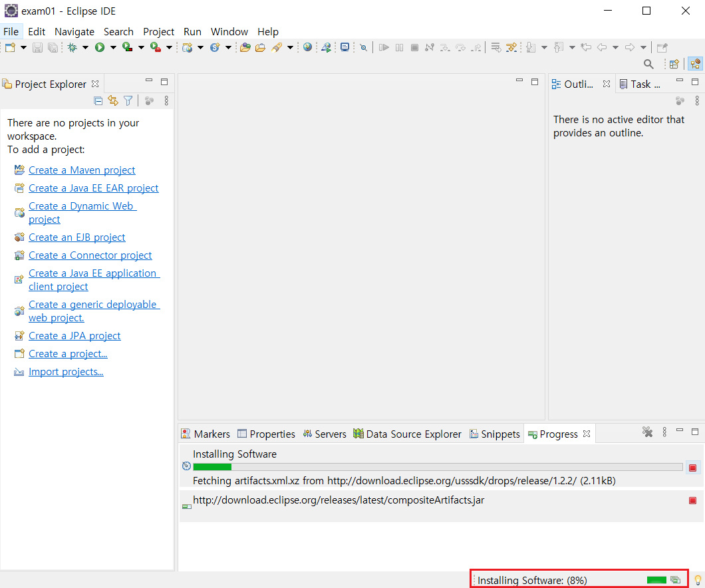Click Create a JPA project link
Image resolution: width=705 pixels, height=588 pixels.
pos(74,336)
